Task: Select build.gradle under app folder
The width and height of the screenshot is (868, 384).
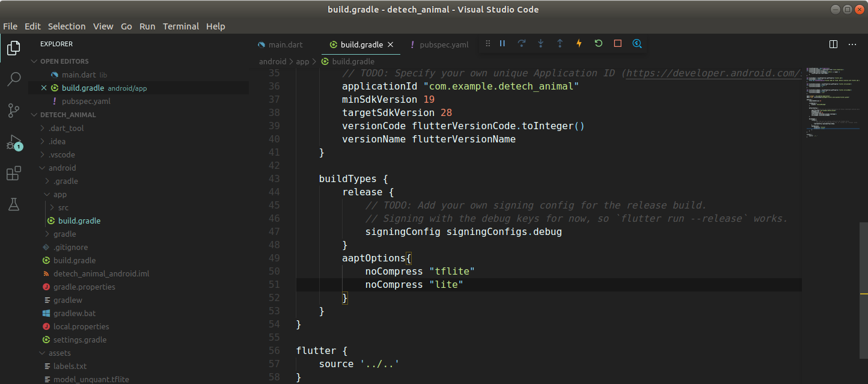Action: (x=79, y=221)
